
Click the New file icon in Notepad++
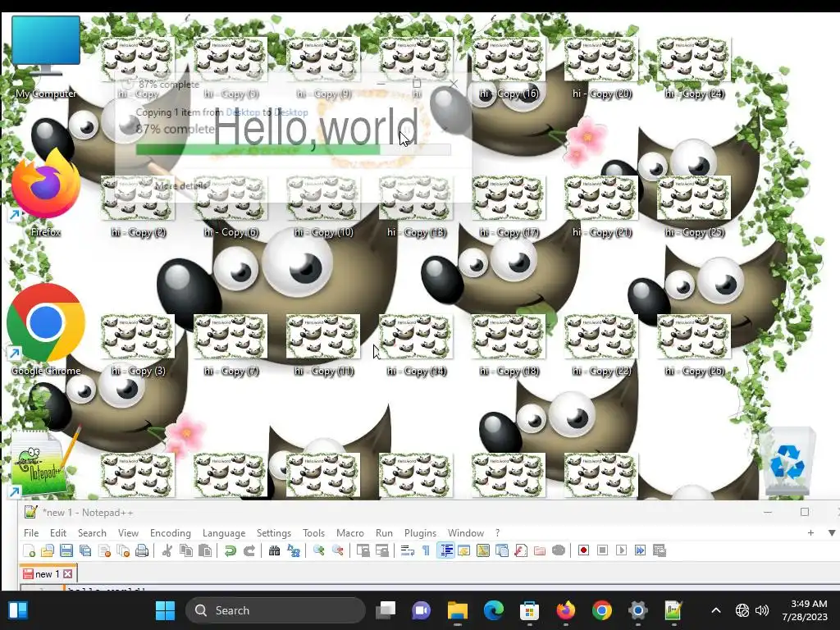tap(29, 550)
